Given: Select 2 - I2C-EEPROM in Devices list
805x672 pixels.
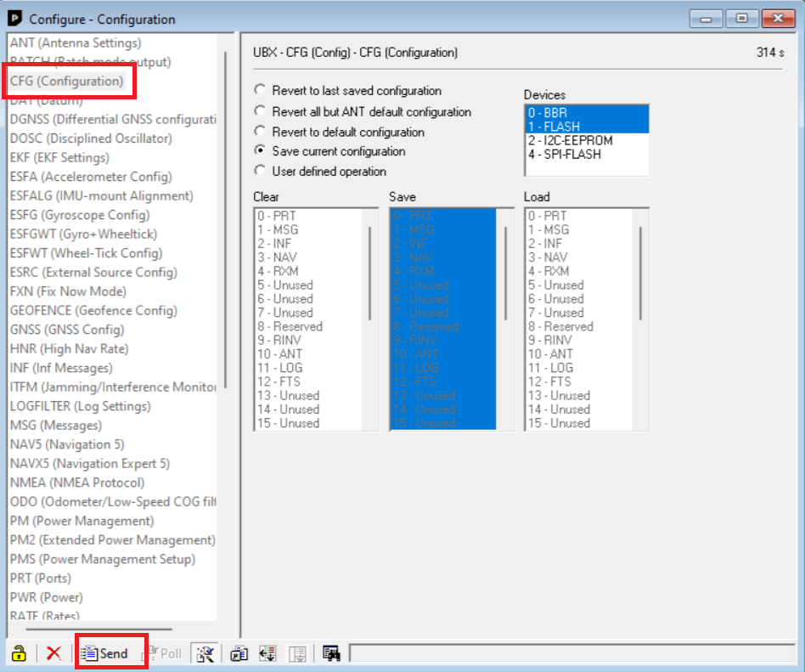Looking at the screenshot, I should pos(570,140).
